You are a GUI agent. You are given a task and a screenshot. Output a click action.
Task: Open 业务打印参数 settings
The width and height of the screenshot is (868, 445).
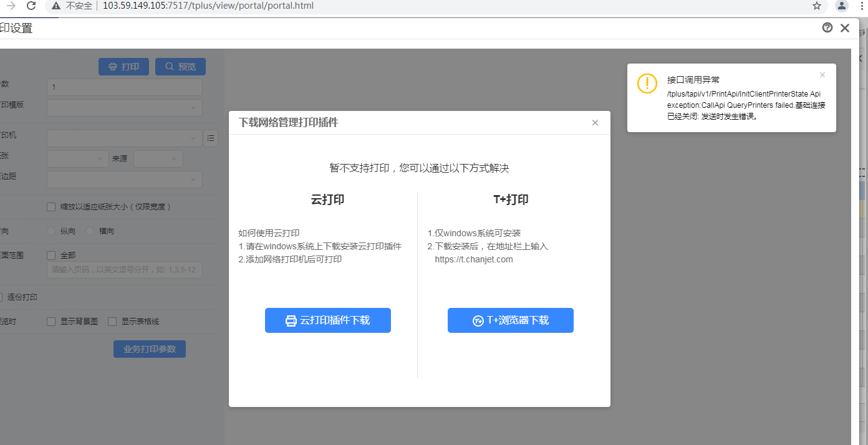point(150,349)
